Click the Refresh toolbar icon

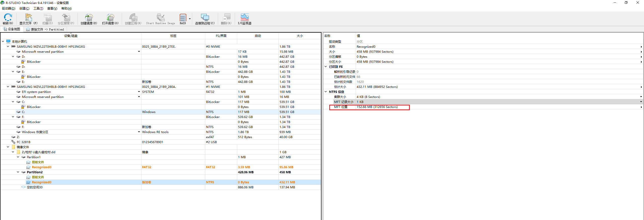coord(8,19)
